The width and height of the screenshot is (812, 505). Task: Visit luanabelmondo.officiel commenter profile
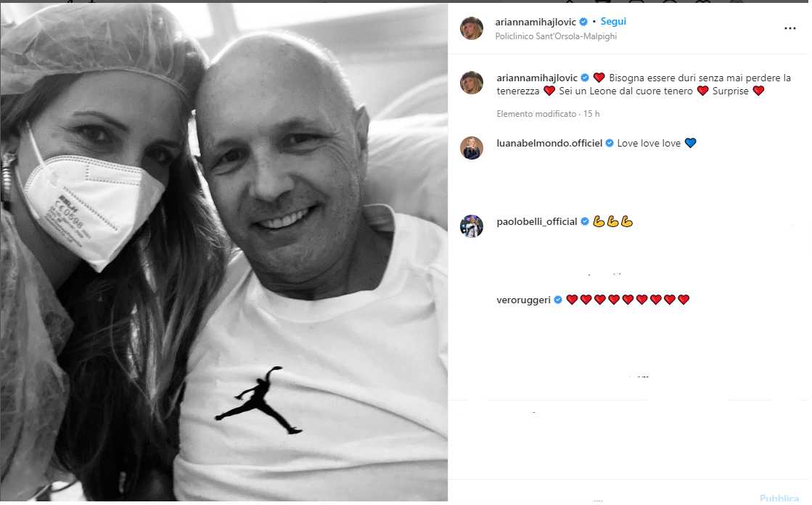click(x=549, y=144)
